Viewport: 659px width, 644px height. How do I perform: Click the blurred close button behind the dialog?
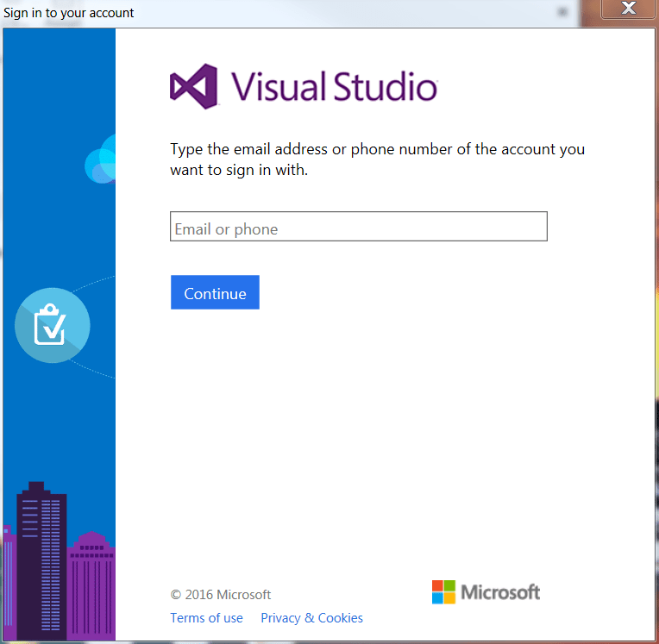click(x=562, y=12)
